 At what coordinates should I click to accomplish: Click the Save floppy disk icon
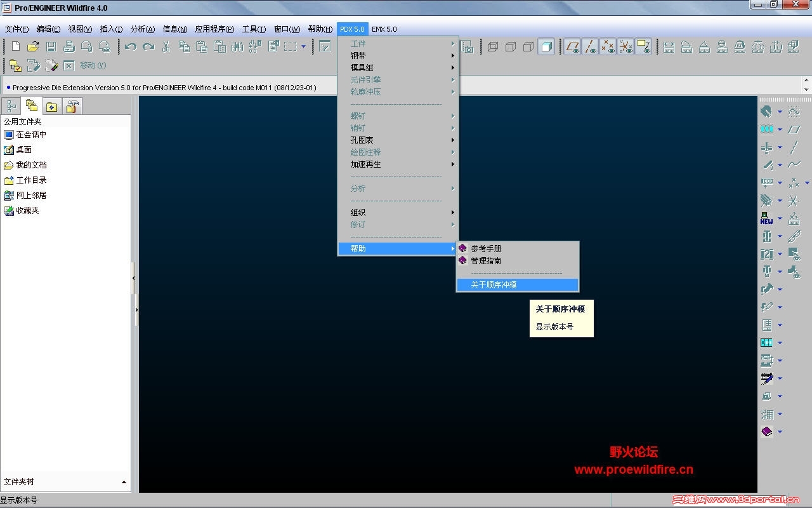[x=51, y=46]
